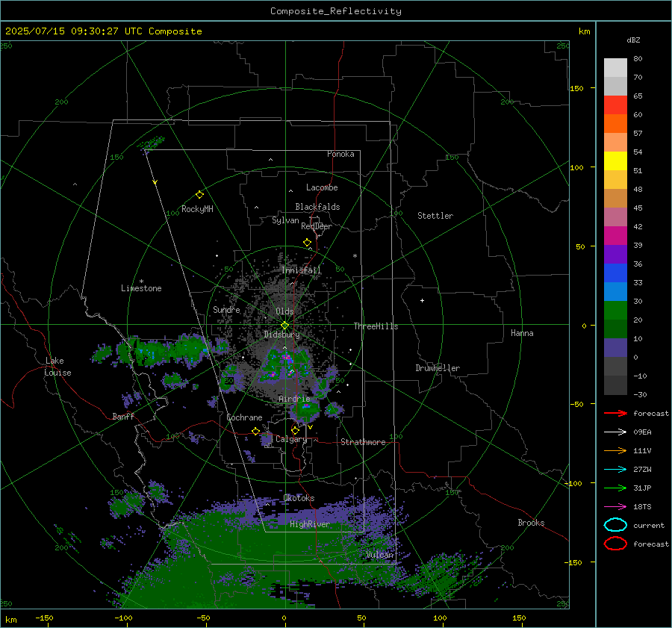
Task: Click the Sylvan town label
Action: point(285,220)
